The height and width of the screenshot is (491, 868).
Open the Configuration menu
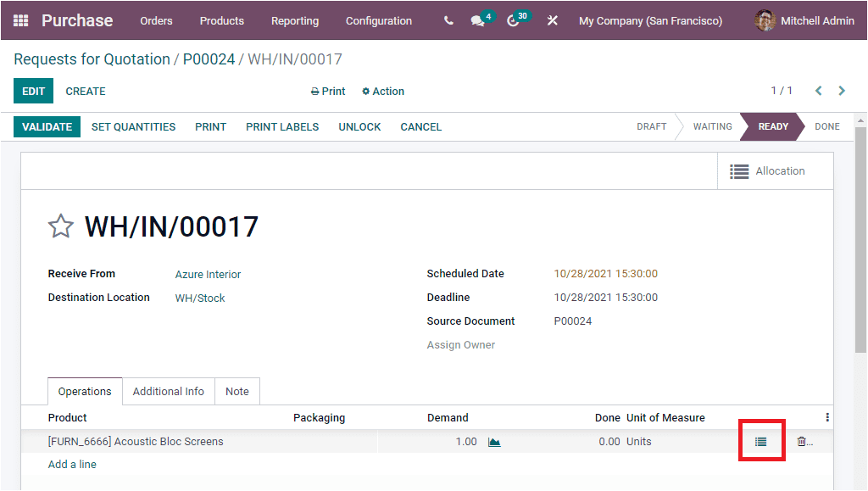[x=378, y=20]
